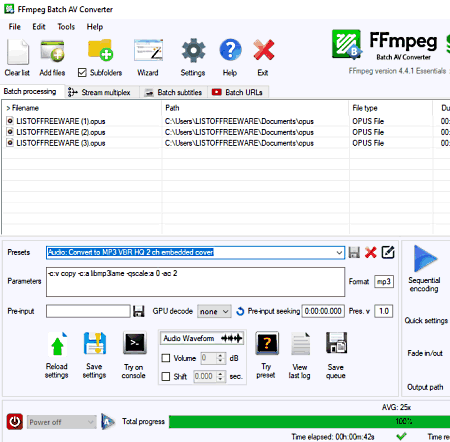
Task: Click the Pre-input save floppy icon
Action: click(x=138, y=311)
